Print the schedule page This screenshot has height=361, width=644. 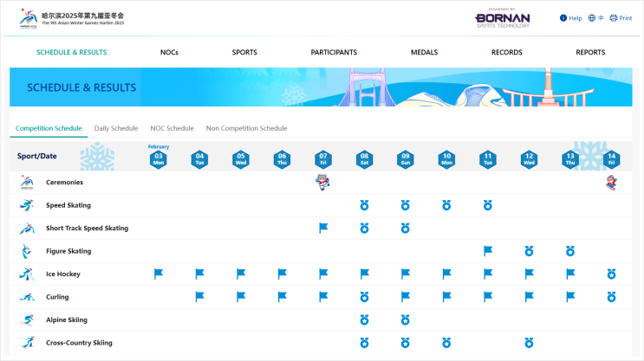tap(621, 18)
